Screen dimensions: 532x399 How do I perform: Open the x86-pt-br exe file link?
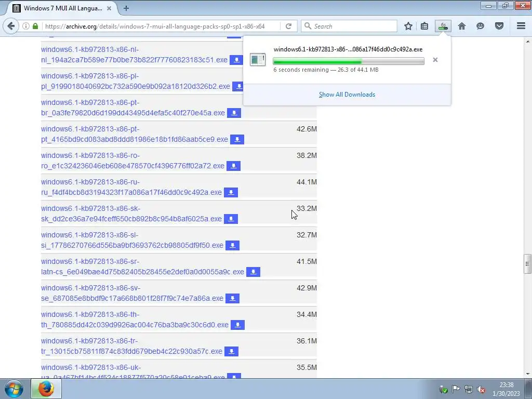pyautogui.click(x=133, y=108)
